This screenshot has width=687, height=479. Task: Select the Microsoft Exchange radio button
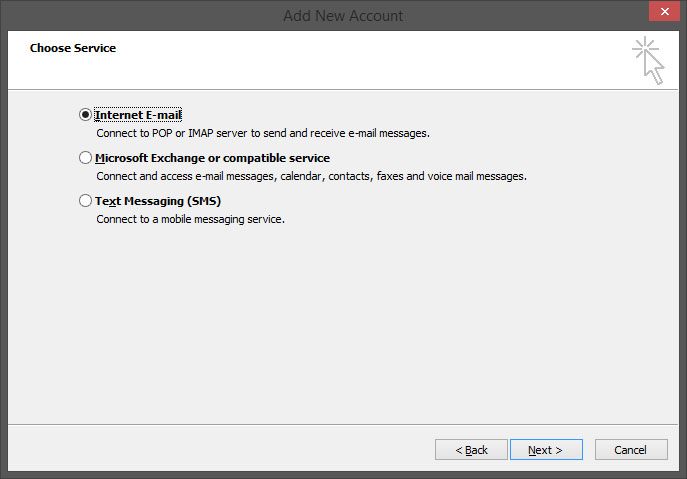[85, 158]
